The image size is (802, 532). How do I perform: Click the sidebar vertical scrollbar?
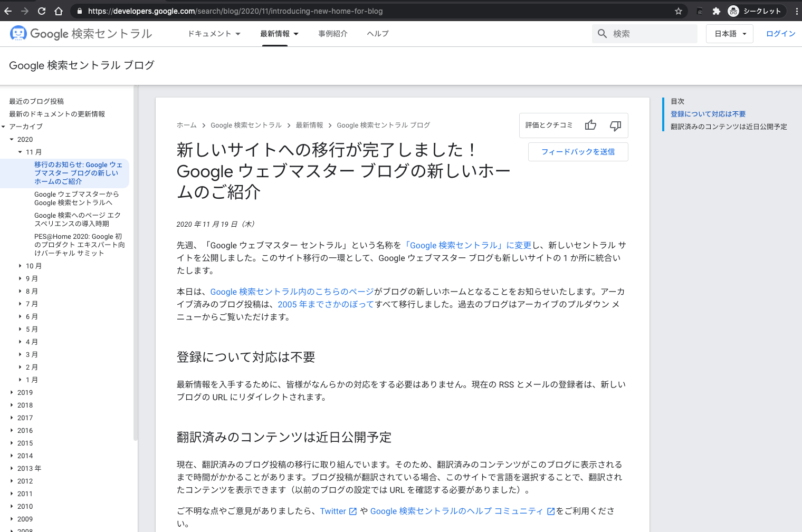(x=136, y=264)
